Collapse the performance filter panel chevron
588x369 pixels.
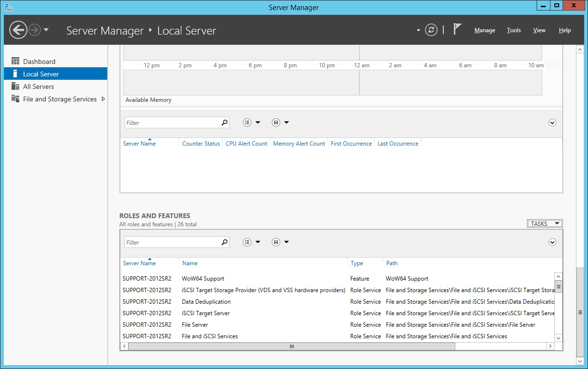[552, 123]
